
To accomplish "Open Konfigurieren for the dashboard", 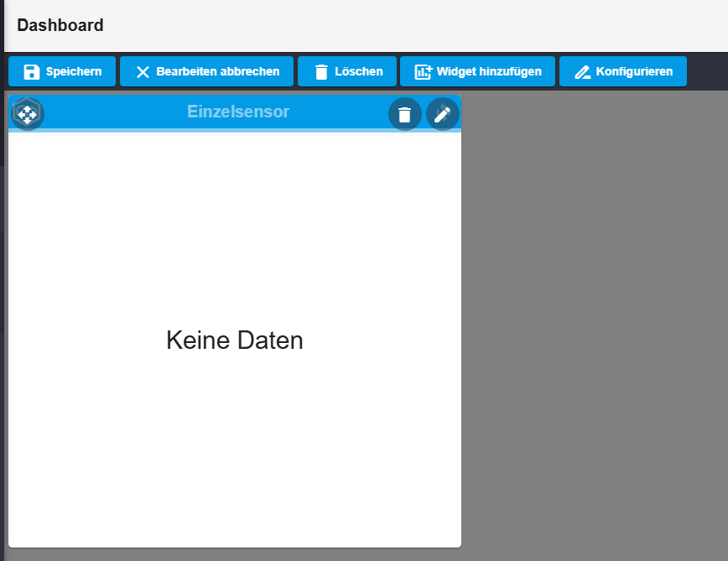I will [623, 71].
